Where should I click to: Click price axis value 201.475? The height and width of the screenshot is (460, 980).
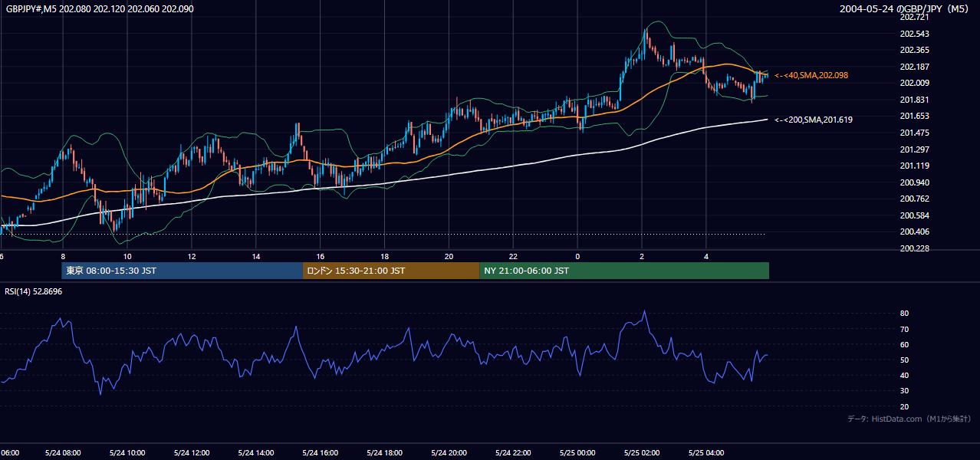pyautogui.click(x=914, y=133)
